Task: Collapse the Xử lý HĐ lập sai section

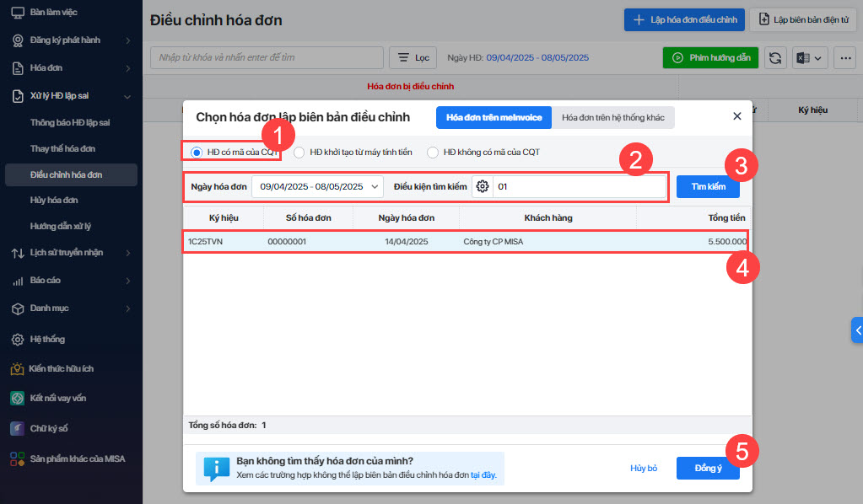Action: pos(127,97)
